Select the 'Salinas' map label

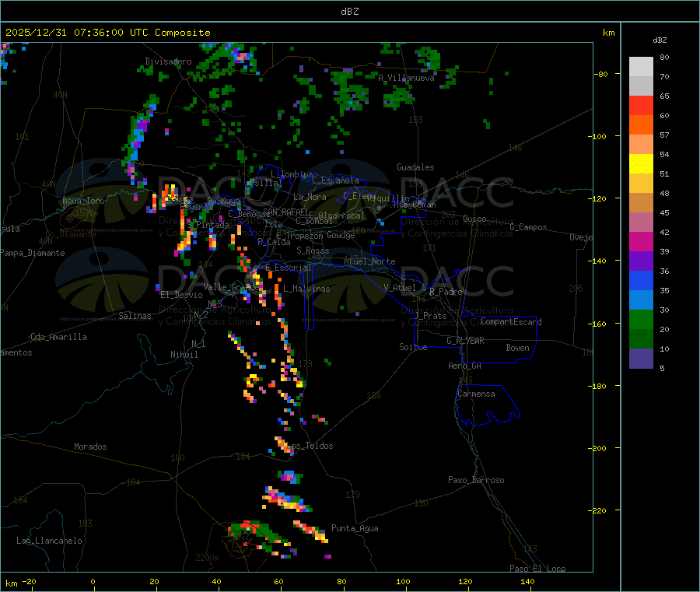click(135, 316)
